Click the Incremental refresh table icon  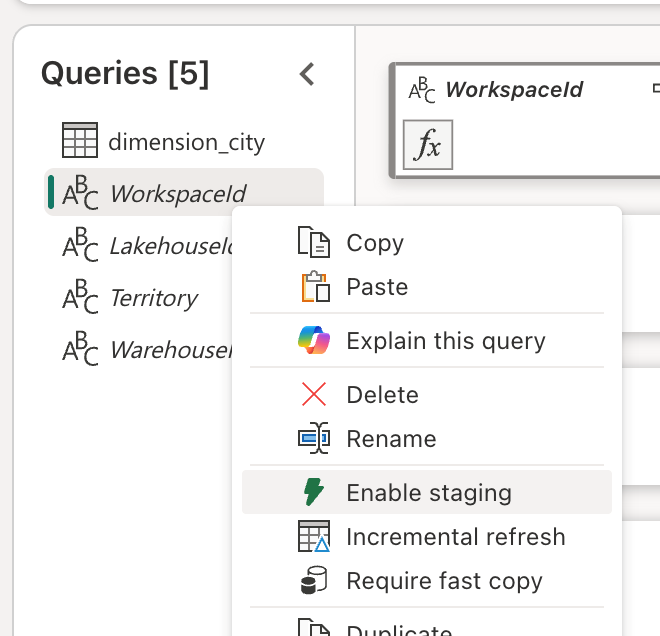click(x=314, y=536)
